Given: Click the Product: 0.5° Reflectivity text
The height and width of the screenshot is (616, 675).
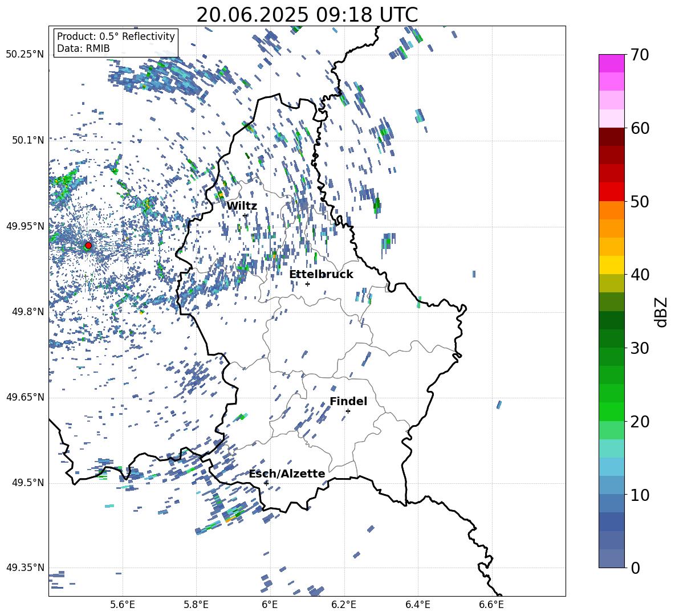Looking at the screenshot, I should pos(116,36).
